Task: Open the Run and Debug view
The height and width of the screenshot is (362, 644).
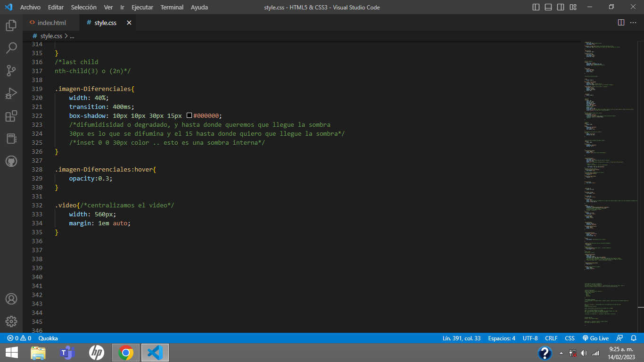Action: coord(11,93)
